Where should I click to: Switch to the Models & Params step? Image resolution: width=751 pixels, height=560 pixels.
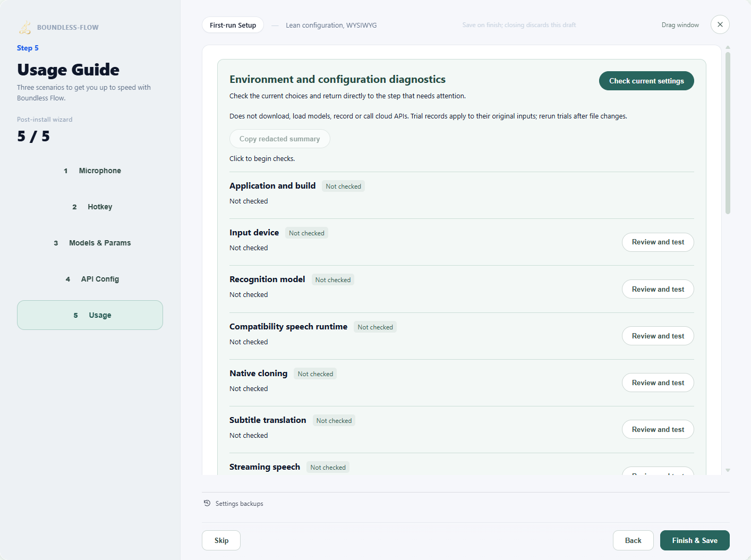[90, 243]
